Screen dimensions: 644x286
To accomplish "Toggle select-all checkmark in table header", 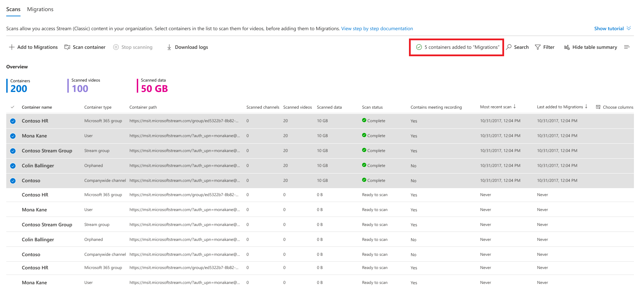I will coord(13,107).
